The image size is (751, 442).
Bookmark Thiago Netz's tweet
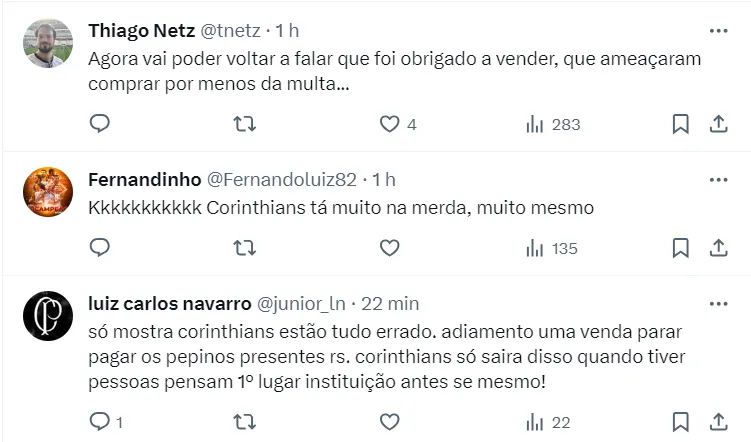[x=680, y=124]
